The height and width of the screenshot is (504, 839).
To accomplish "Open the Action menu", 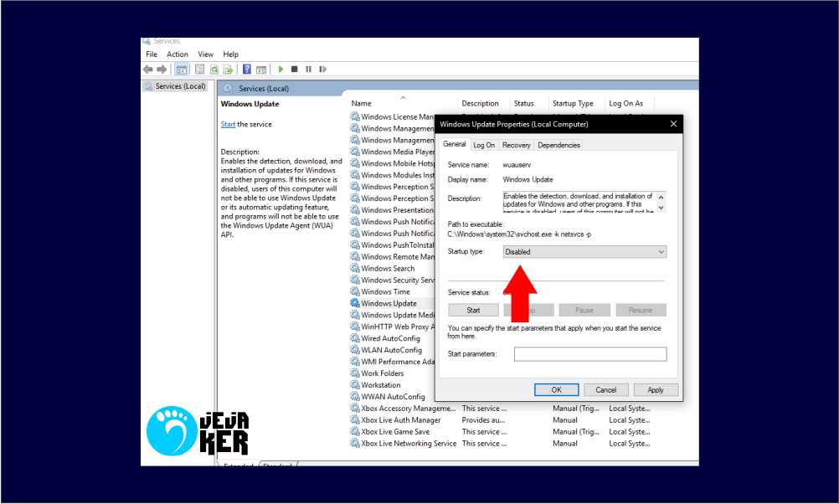I will [x=178, y=54].
